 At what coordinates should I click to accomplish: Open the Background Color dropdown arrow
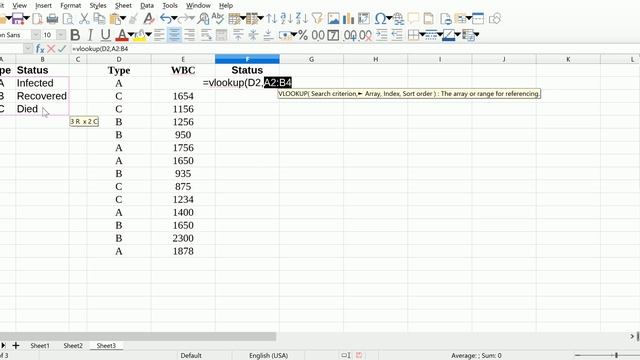coord(149,35)
